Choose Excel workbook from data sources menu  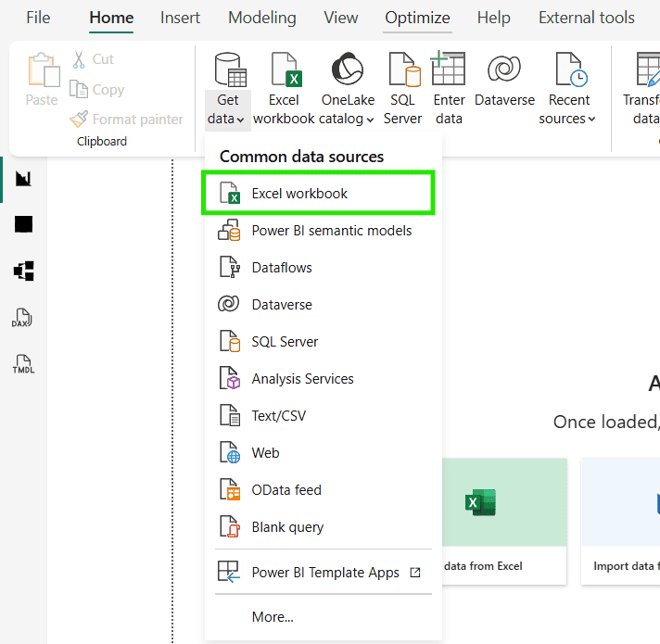point(318,194)
